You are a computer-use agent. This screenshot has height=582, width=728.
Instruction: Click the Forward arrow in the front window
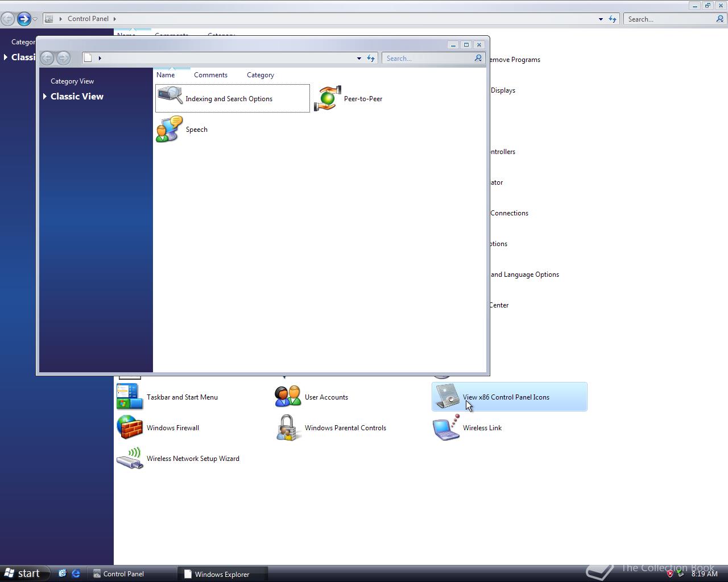63,58
